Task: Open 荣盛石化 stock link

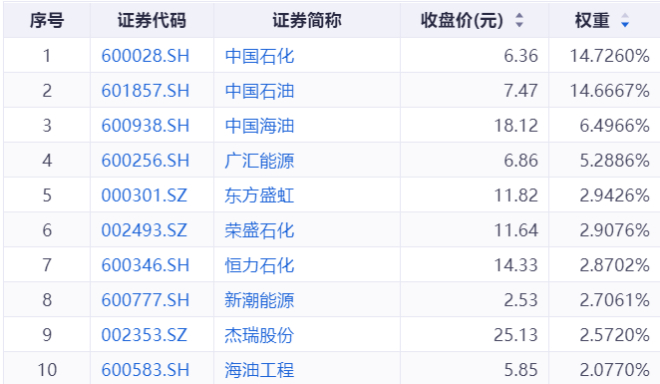Action: [259, 230]
